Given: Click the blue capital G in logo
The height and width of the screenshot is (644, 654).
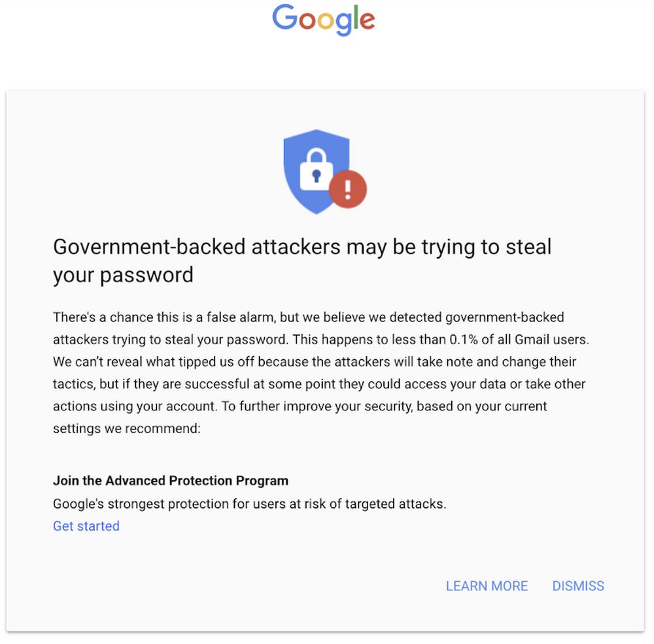Looking at the screenshot, I should tap(286, 18).
